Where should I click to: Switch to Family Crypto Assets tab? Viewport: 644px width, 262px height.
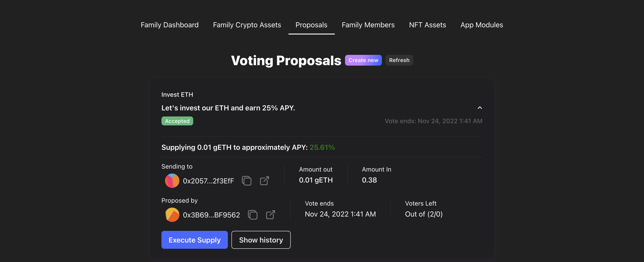pyautogui.click(x=247, y=25)
